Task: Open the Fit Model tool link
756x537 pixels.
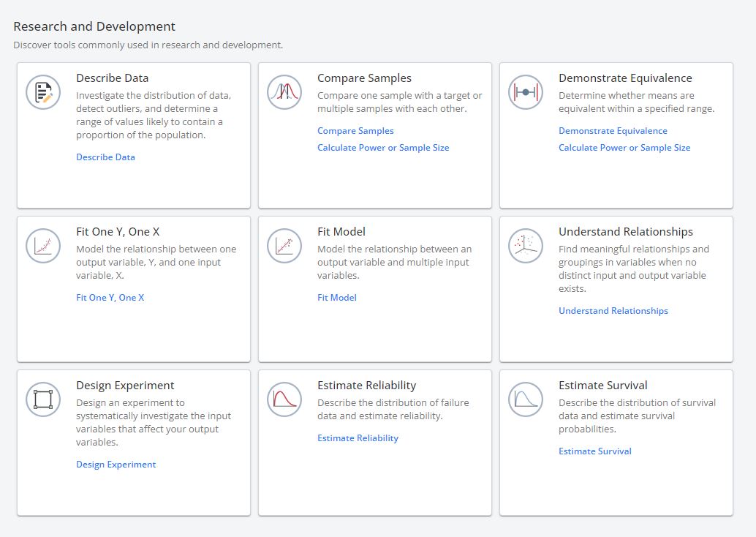Action: (337, 297)
